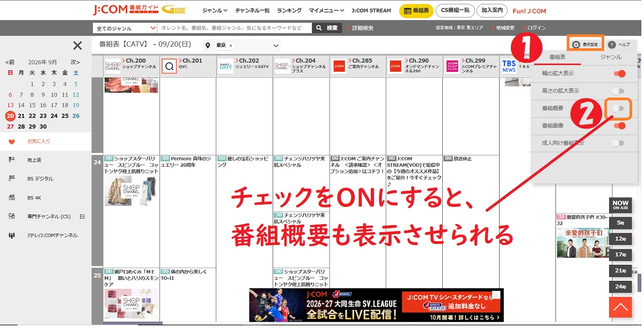Close the left sidebar with X

pos(78,46)
